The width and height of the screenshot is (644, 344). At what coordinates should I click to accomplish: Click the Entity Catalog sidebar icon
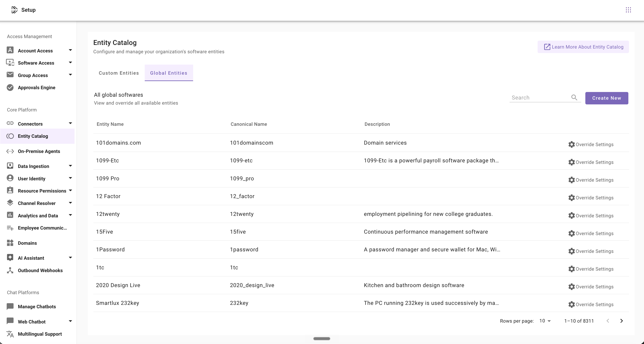(x=10, y=136)
